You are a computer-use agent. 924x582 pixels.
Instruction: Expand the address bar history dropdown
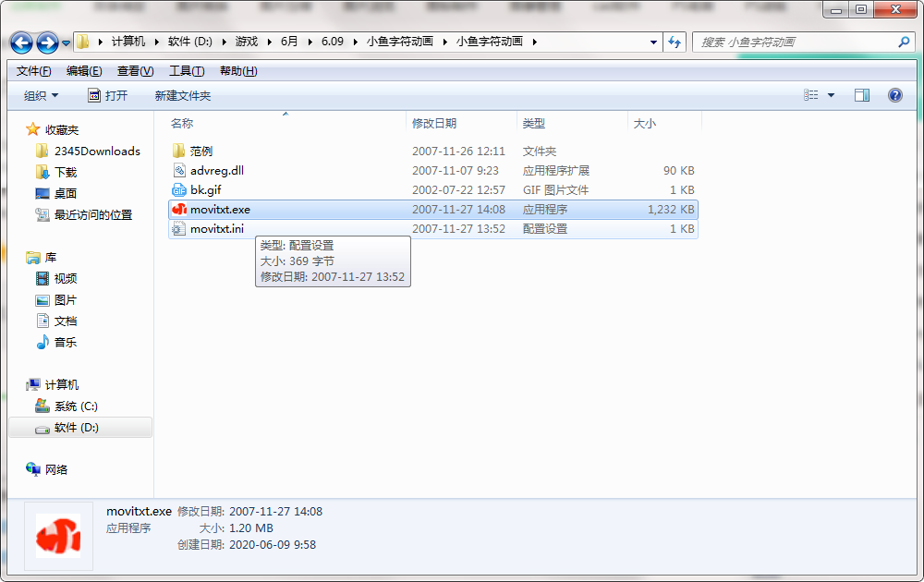pyautogui.click(x=653, y=42)
